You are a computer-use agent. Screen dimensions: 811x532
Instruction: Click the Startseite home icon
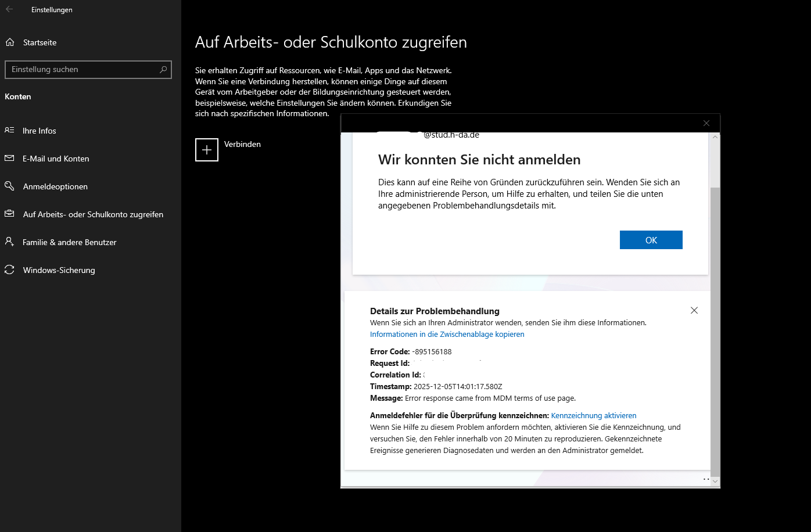click(9, 42)
